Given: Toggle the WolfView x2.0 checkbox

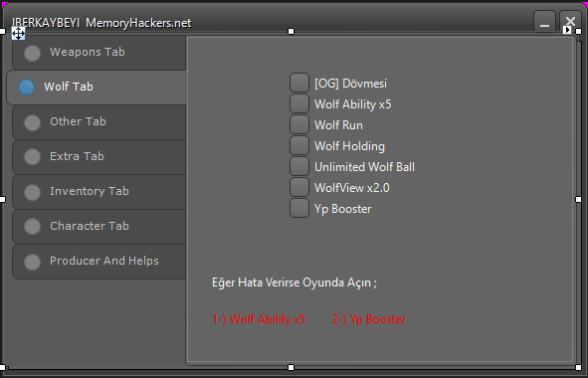Looking at the screenshot, I should pos(299,187).
